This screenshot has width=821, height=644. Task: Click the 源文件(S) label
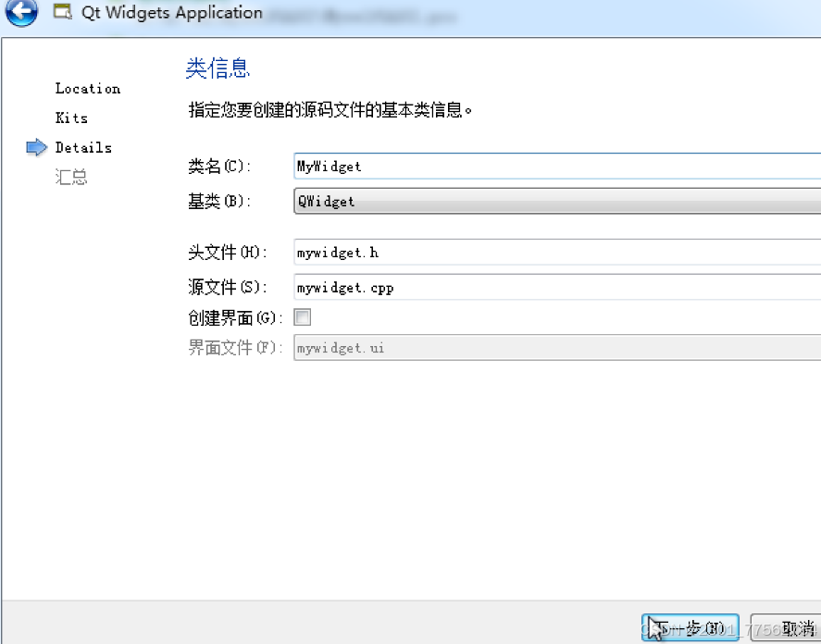228,288
